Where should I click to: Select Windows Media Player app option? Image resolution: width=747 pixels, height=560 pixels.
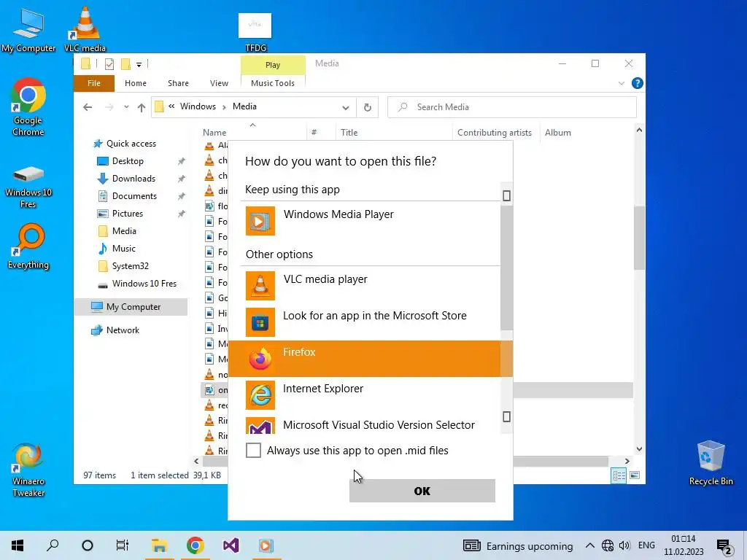pyautogui.click(x=365, y=220)
